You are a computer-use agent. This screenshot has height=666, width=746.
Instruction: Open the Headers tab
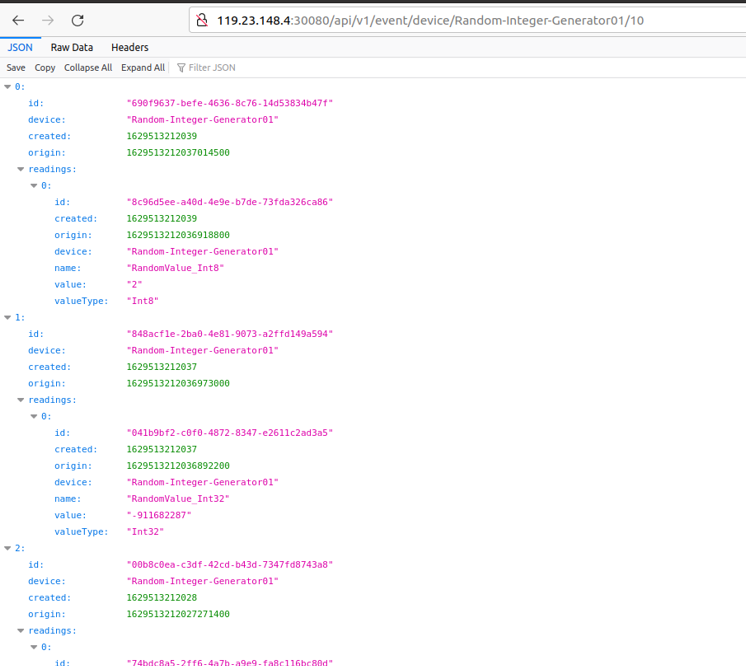(x=130, y=47)
